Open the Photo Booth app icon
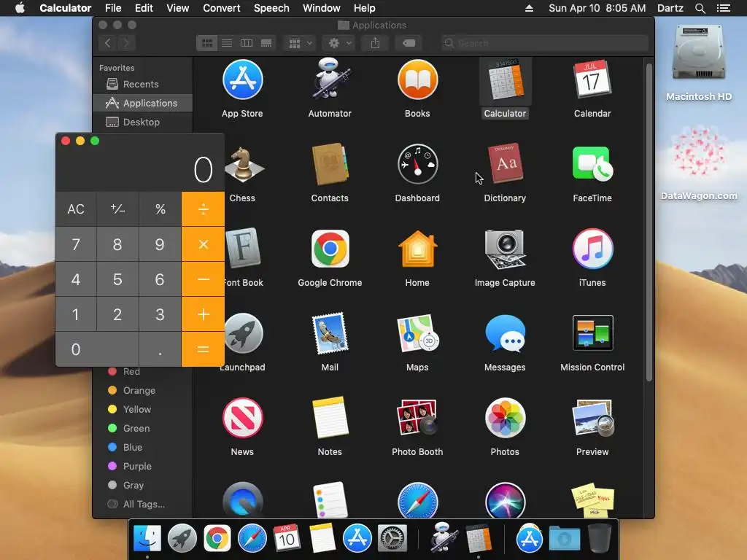Viewport: 747px width, 560px height. 417,418
